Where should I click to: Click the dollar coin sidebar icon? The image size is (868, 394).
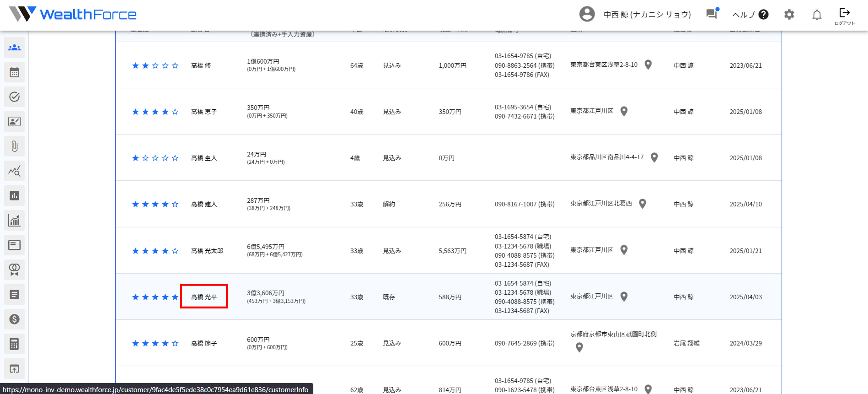14,319
